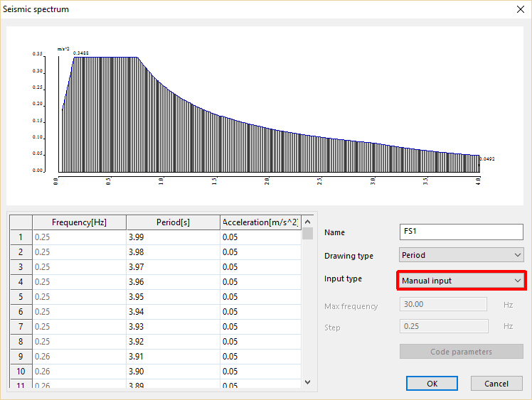Click the Period[s] column header
The height and width of the screenshot is (400, 532).
coord(173,222)
